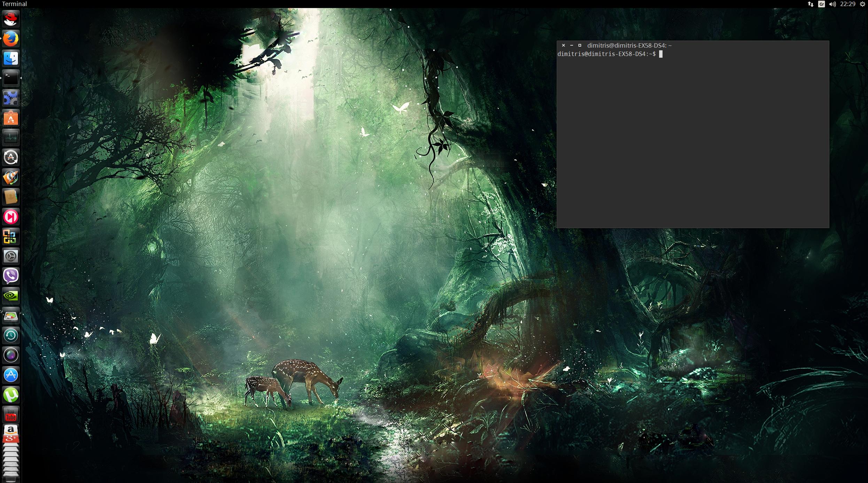Open Ubuntu Software Center orange bag icon

[x=11, y=118]
